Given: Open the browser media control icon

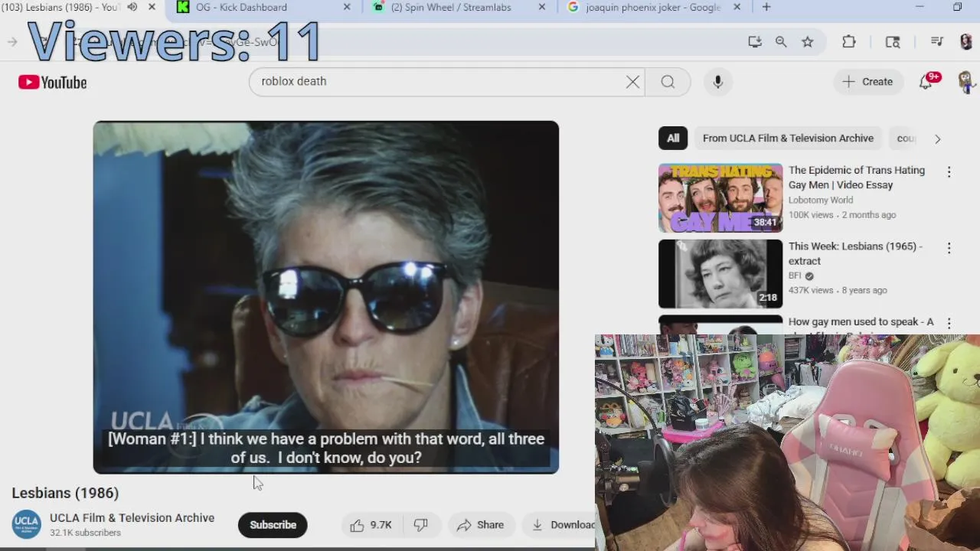Looking at the screenshot, I should coord(937,42).
